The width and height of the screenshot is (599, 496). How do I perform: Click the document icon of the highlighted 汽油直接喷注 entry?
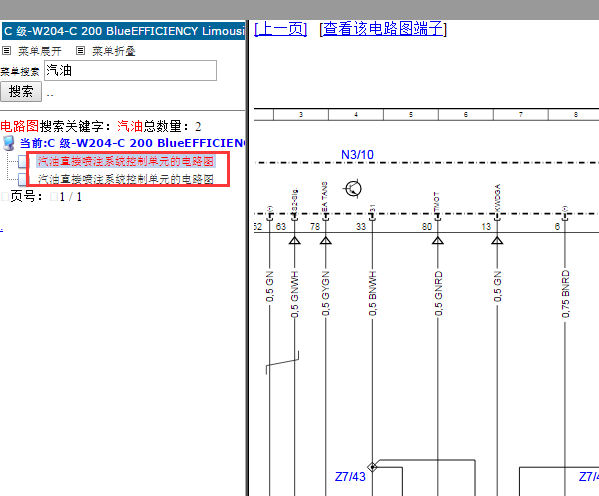coord(23,162)
